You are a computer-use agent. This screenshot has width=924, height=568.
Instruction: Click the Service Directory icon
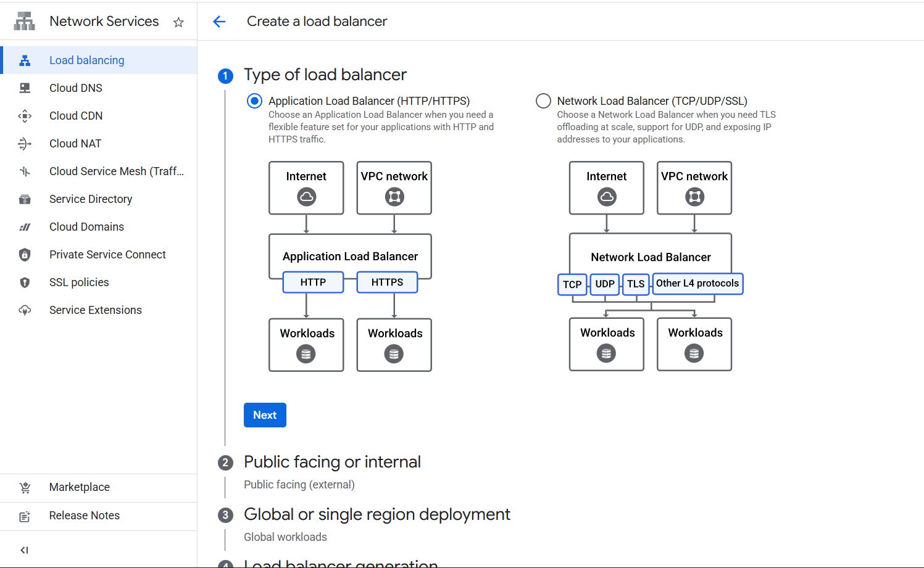(25, 199)
